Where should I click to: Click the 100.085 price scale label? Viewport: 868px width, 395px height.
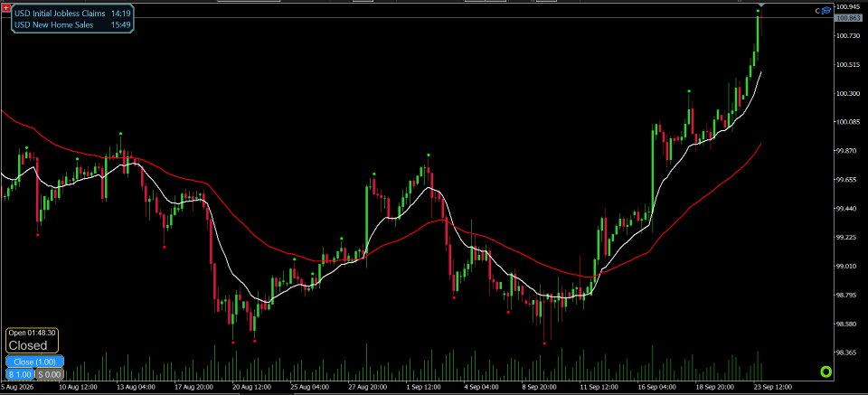point(847,122)
